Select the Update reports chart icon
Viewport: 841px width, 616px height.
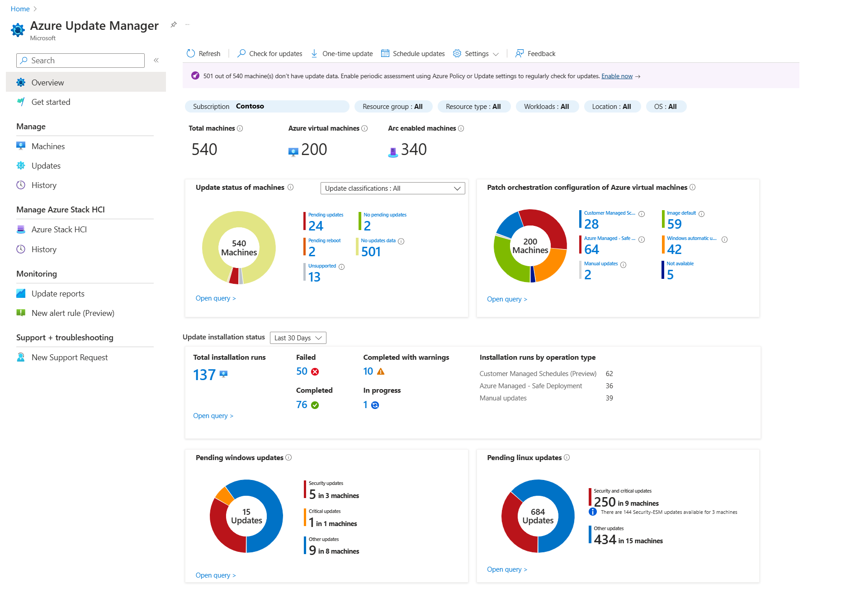pyautogui.click(x=21, y=293)
